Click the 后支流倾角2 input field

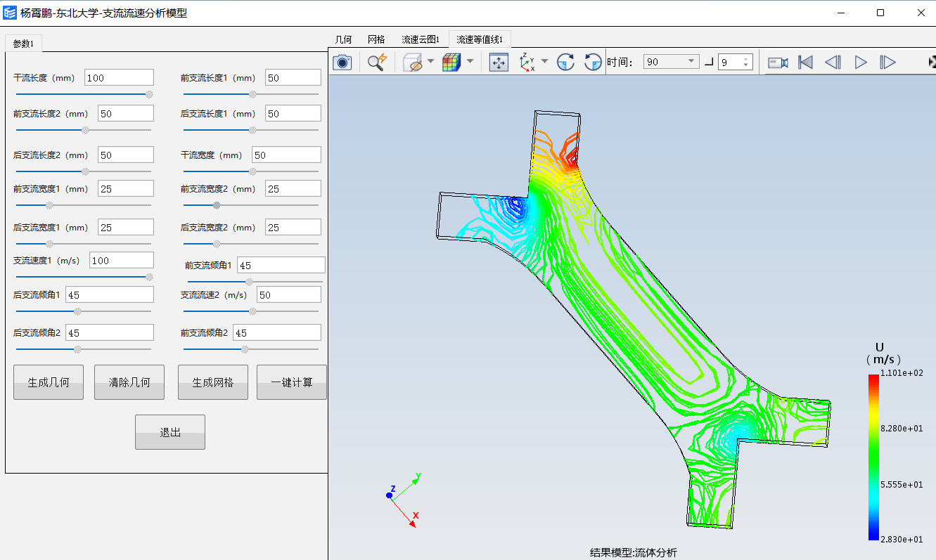(110, 332)
